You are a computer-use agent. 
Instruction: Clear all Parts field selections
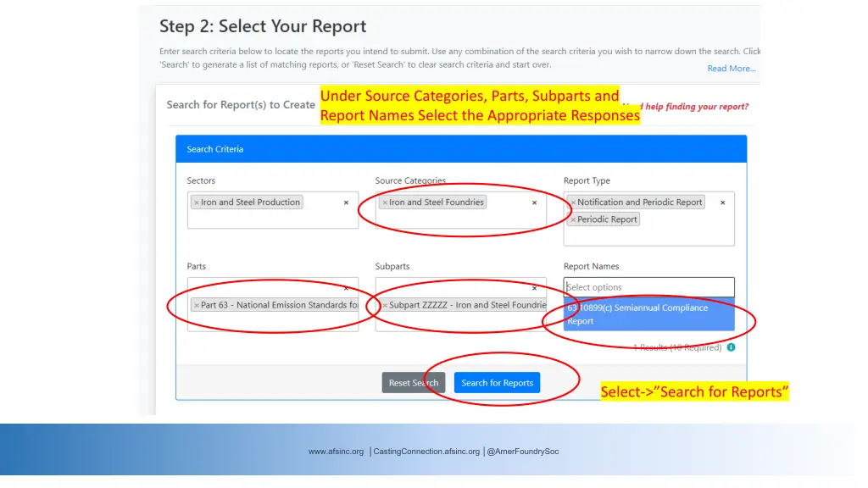click(x=346, y=288)
